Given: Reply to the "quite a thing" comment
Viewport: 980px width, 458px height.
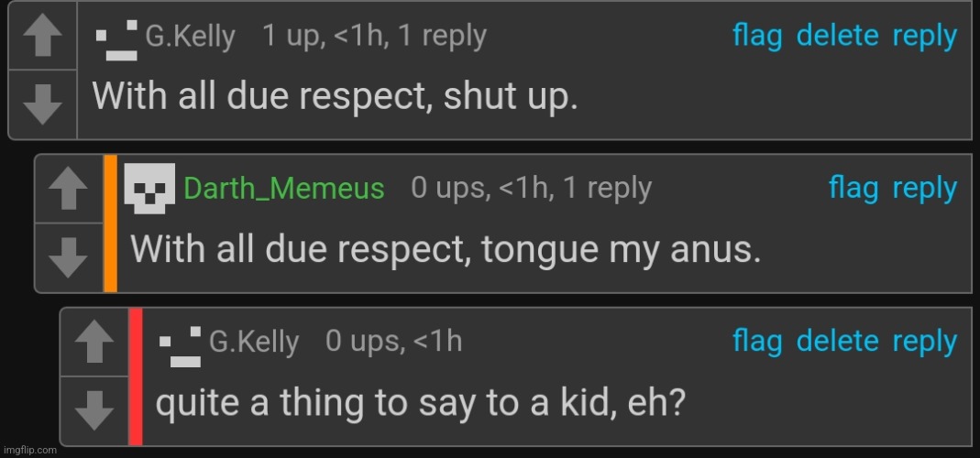Looking at the screenshot, I should (x=924, y=343).
